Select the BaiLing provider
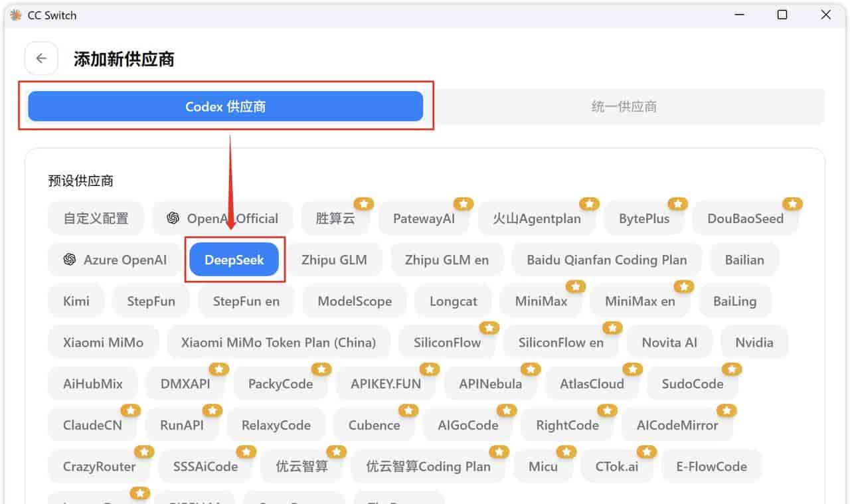Screen dimensions: 850x504 [735, 301]
